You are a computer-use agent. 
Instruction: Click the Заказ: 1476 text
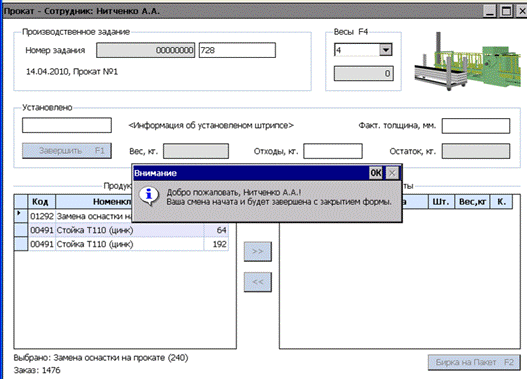tap(37, 370)
